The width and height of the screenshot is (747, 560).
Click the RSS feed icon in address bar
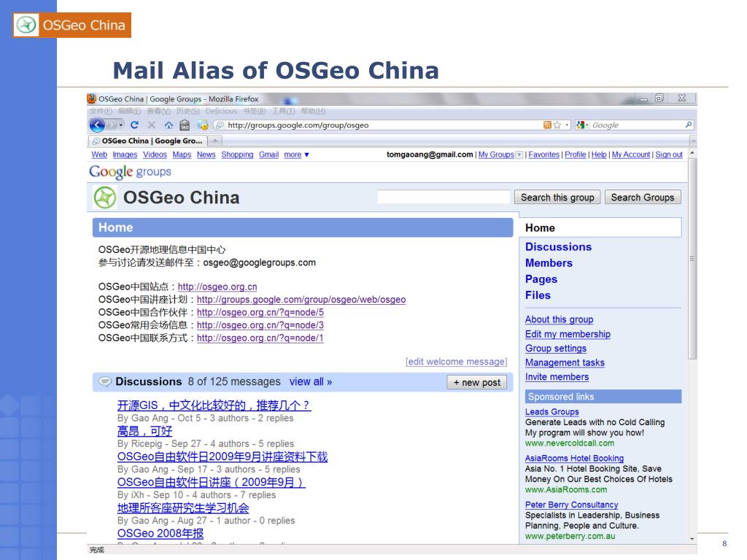click(547, 125)
